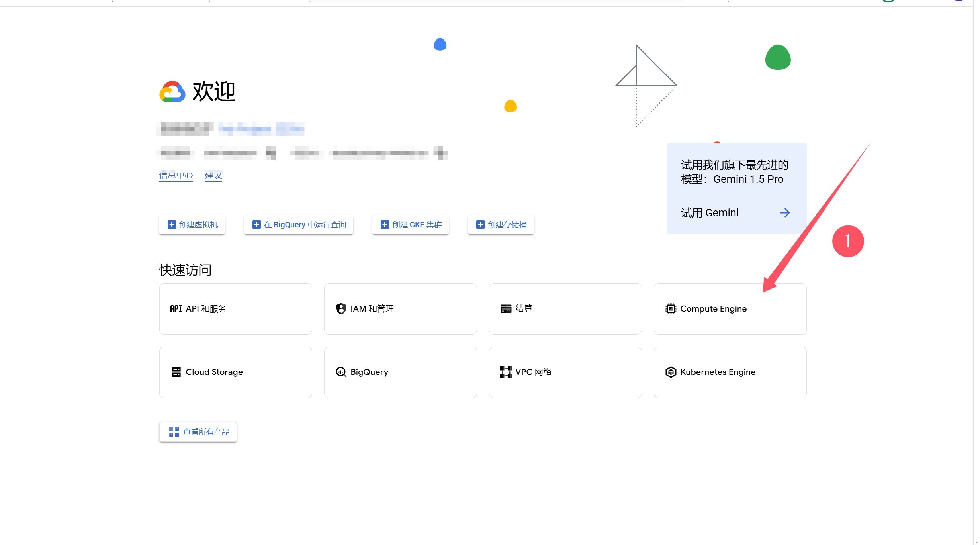Click the Google Cloud logo icon
This screenshot has height=545, width=980.
click(172, 92)
